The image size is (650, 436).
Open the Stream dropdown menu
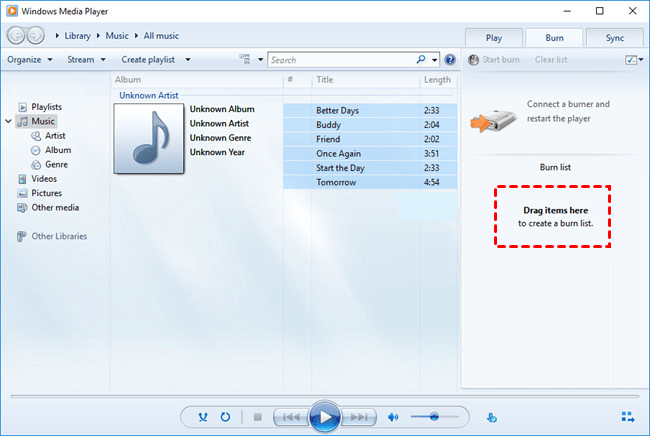(x=87, y=60)
